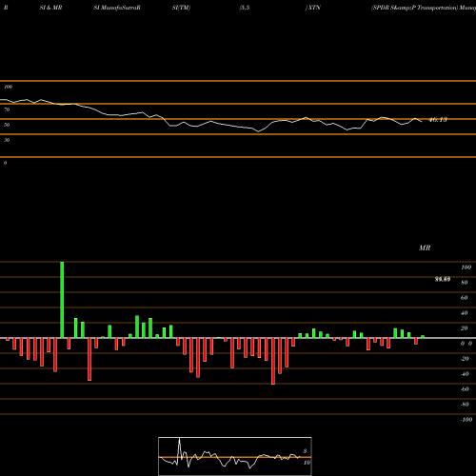Open the mini overview chart thumbnail
Image resolution: width=476 pixels, height=476 pixels.
point(235,456)
